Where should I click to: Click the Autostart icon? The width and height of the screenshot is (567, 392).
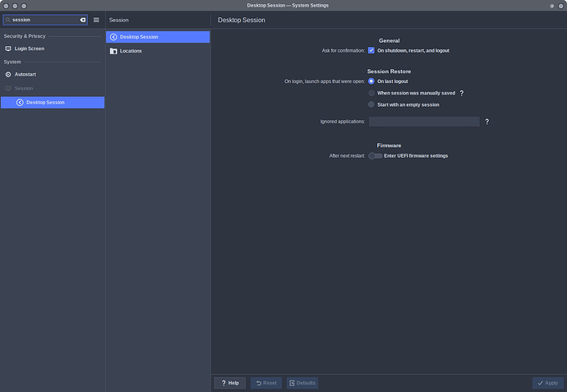pyautogui.click(x=8, y=74)
